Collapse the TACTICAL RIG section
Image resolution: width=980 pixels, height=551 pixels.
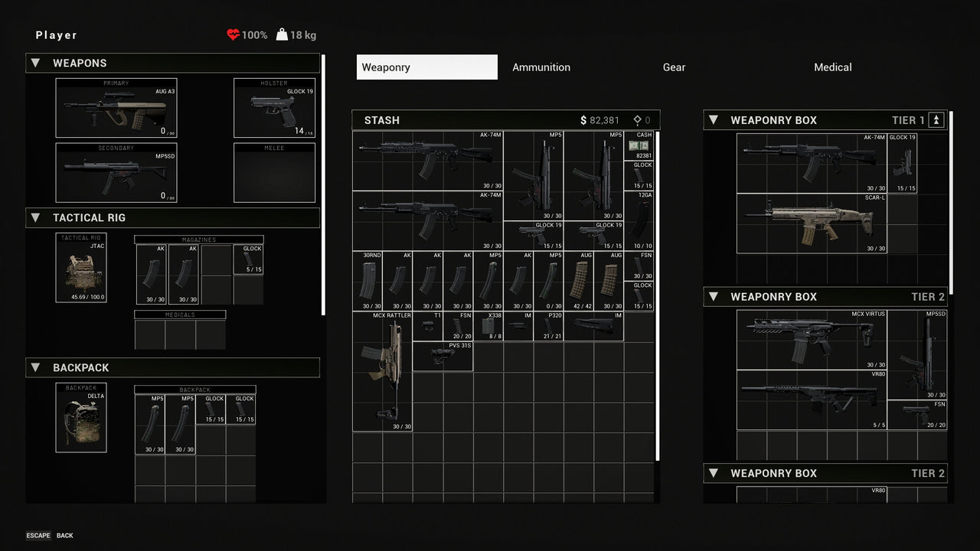pyautogui.click(x=35, y=217)
